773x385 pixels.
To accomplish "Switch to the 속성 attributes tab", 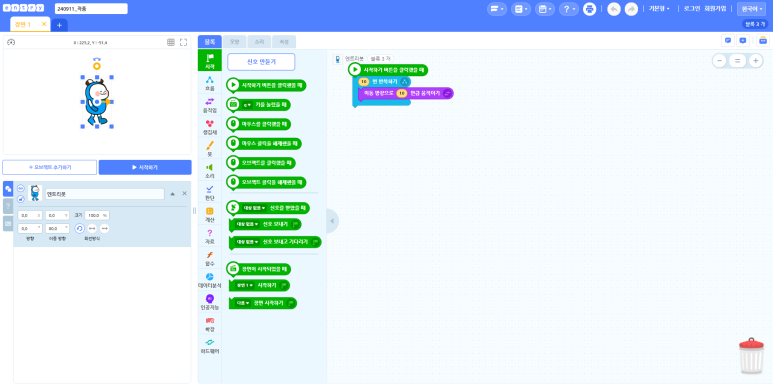I will coord(284,42).
